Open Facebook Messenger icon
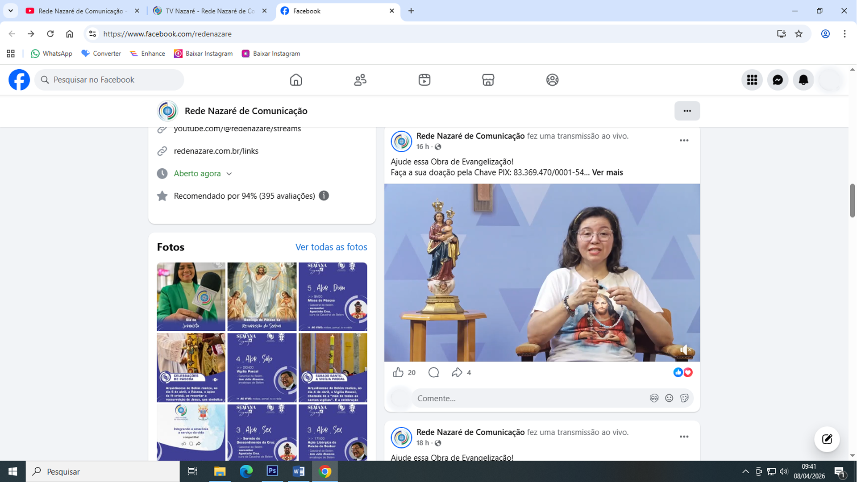The height and width of the screenshot is (504, 857). pyautogui.click(x=778, y=80)
